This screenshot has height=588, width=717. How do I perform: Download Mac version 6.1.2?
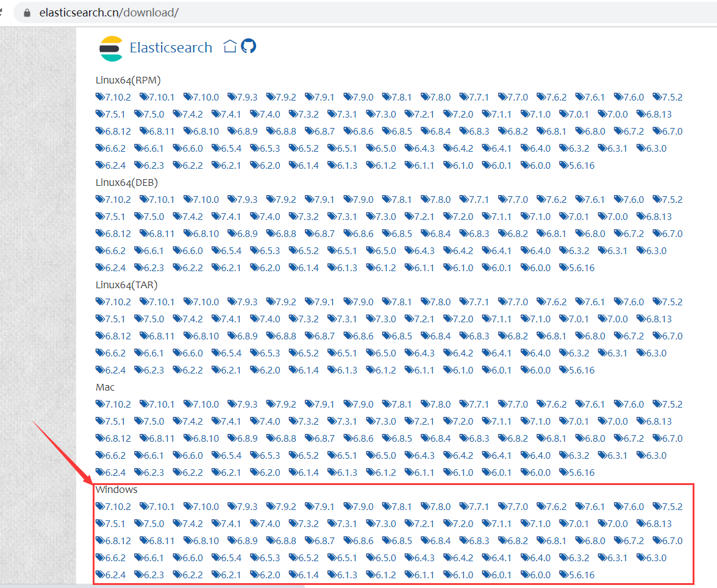(381, 472)
